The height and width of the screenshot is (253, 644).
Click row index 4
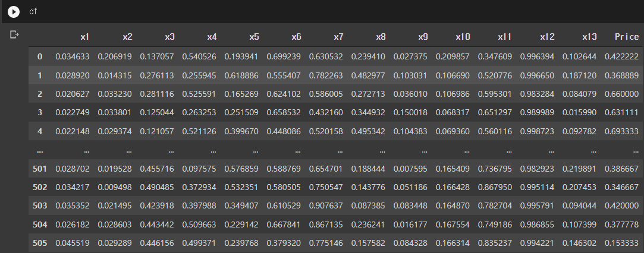(x=40, y=131)
